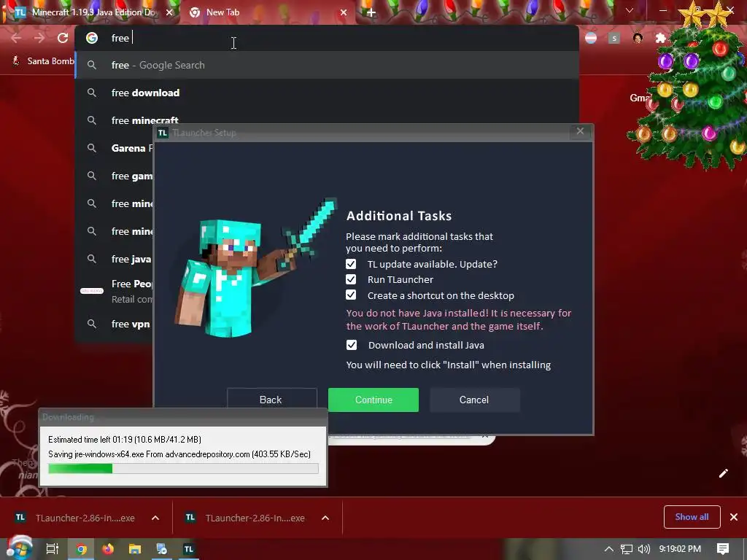Image resolution: width=747 pixels, height=560 pixels.
Task: Open Task View on taskbar
Action: tap(53, 549)
